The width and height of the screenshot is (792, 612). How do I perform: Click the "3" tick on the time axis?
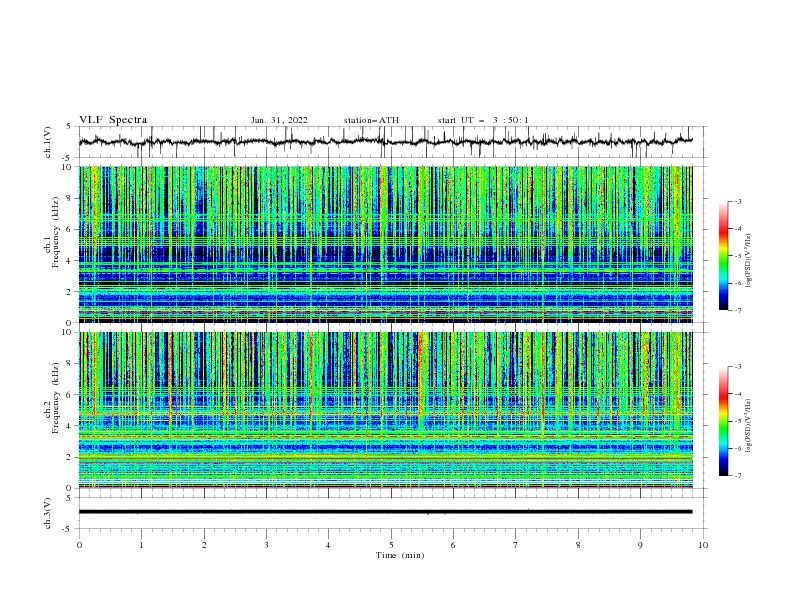(266, 545)
